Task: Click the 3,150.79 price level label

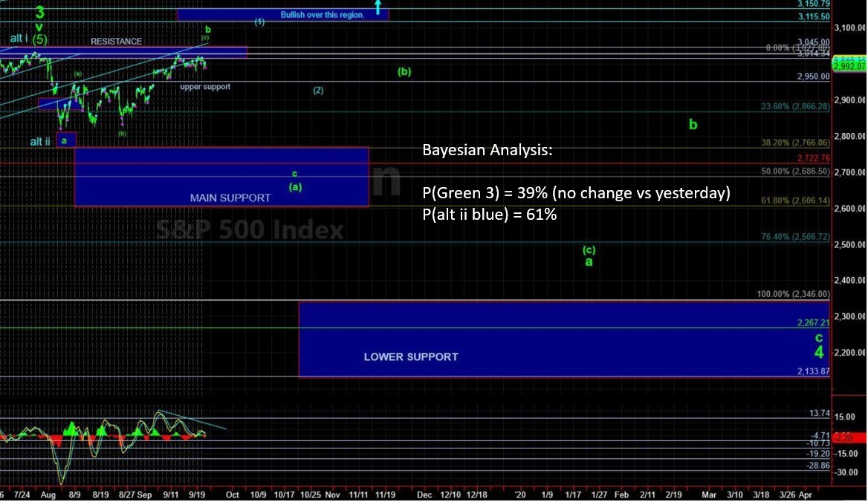Action: (813, 4)
